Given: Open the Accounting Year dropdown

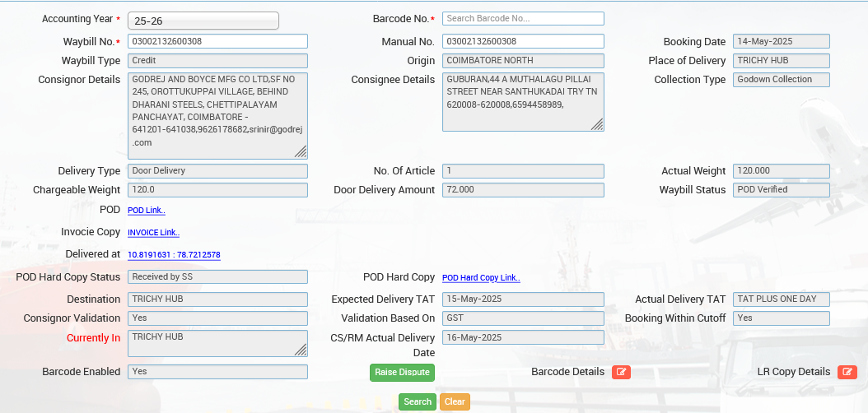Looking at the screenshot, I should coord(203,21).
